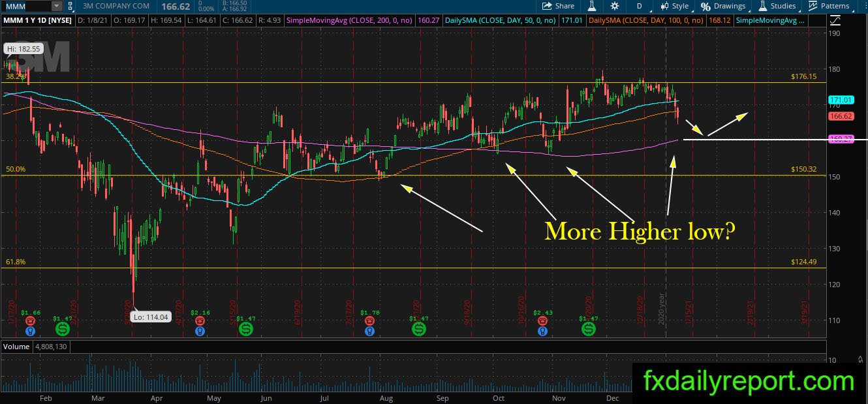Click the red earnings phone icon under $1.66

pyautogui.click(x=30, y=321)
